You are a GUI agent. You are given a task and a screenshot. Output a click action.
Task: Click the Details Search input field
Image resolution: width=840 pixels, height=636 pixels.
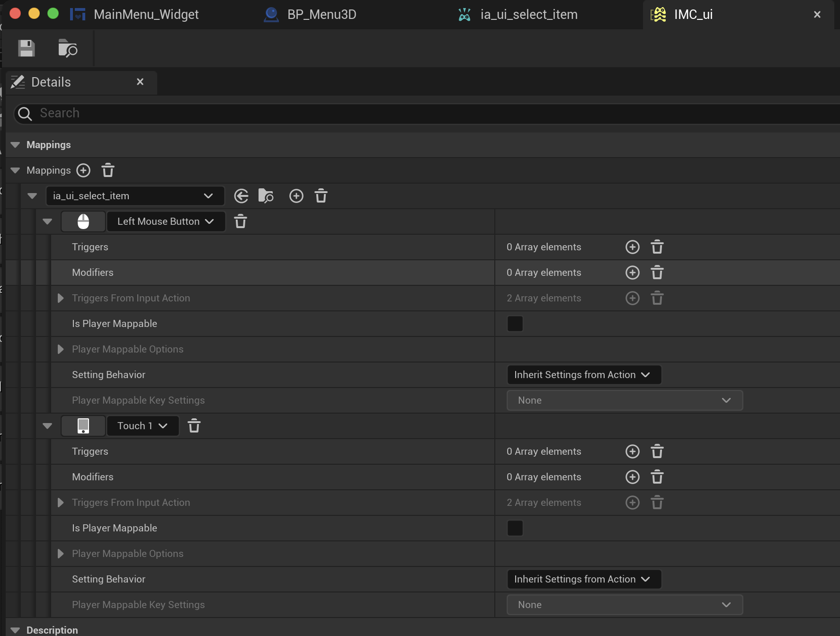click(426, 114)
